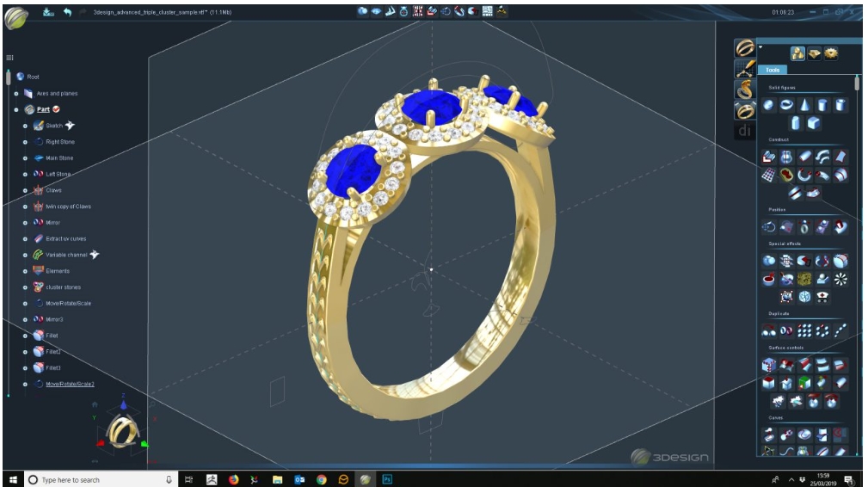Click the gold twin-ring module icon

pyautogui.click(x=745, y=48)
